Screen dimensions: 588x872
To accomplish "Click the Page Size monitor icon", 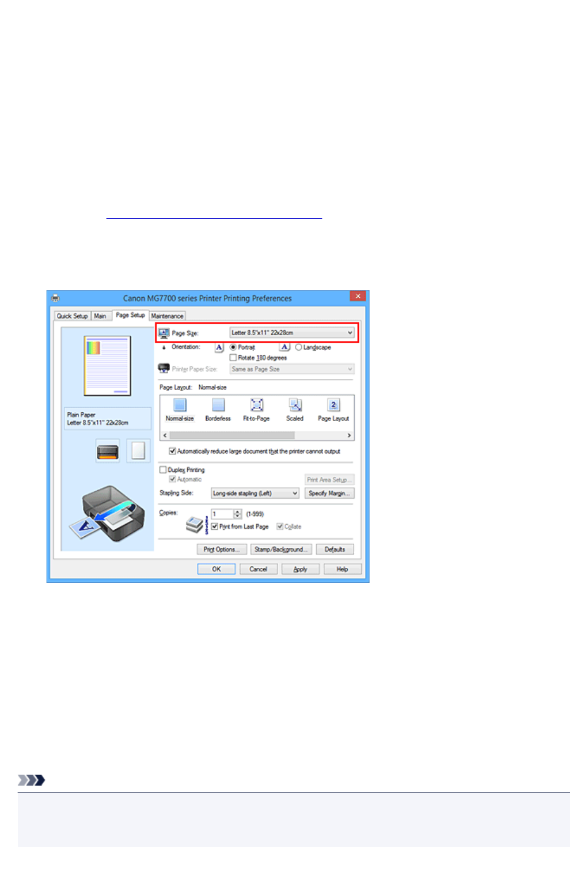I will 164,333.
